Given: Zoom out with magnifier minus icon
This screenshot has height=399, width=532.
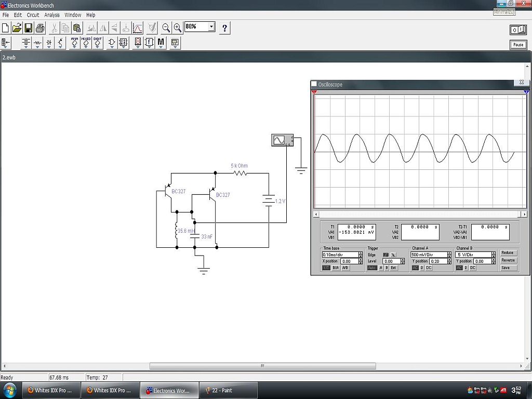Looking at the screenshot, I should 166,28.
